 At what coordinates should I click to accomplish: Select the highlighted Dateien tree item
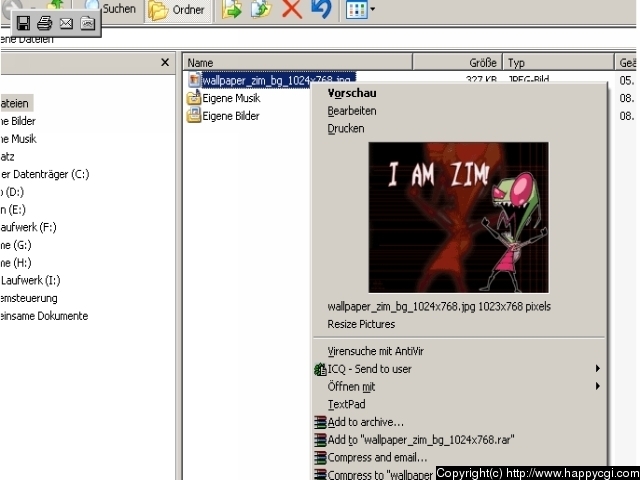click(x=15, y=103)
